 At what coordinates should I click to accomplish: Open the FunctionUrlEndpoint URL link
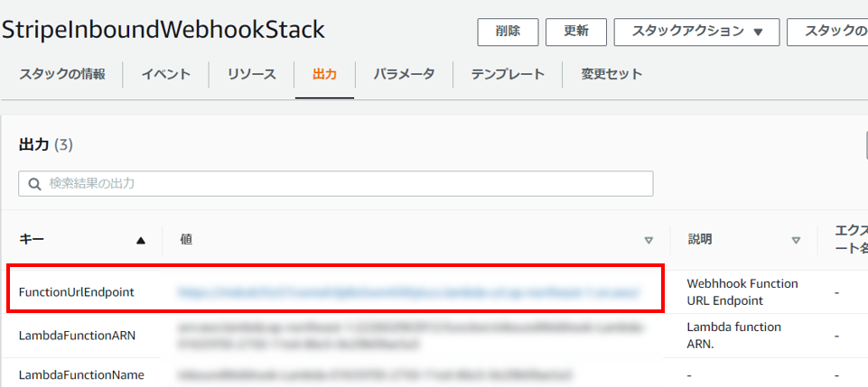click(x=409, y=291)
